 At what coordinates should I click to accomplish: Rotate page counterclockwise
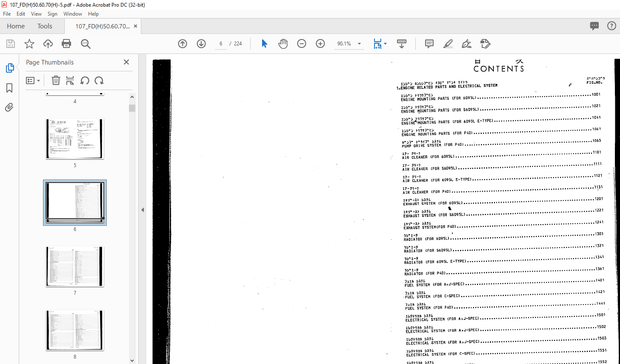pyautogui.click(x=85, y=81)
